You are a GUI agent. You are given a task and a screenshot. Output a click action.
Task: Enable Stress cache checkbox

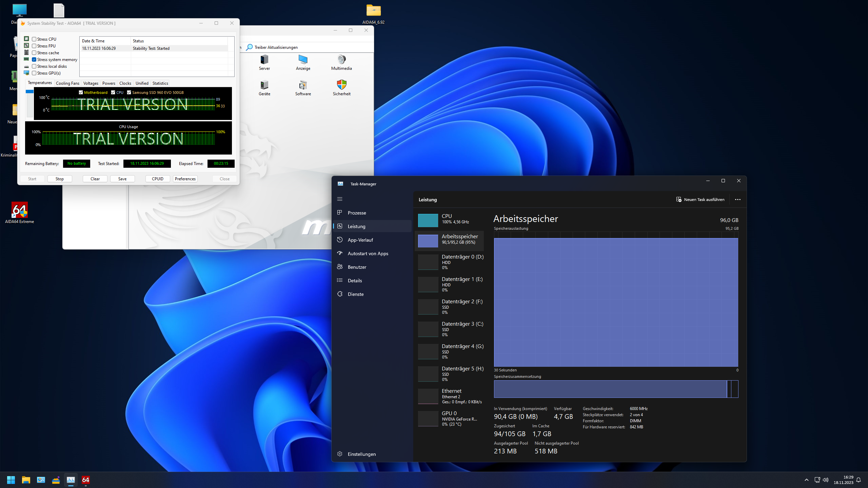[x=34, y=53]
